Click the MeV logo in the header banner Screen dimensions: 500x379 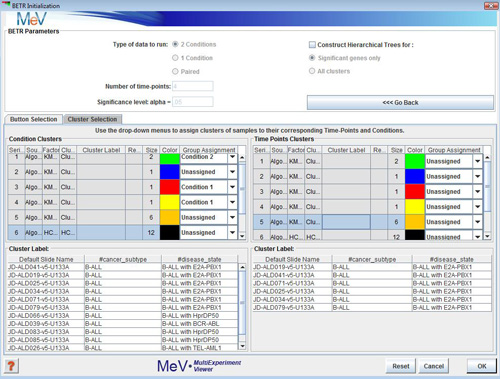click(x=32, y=19)
